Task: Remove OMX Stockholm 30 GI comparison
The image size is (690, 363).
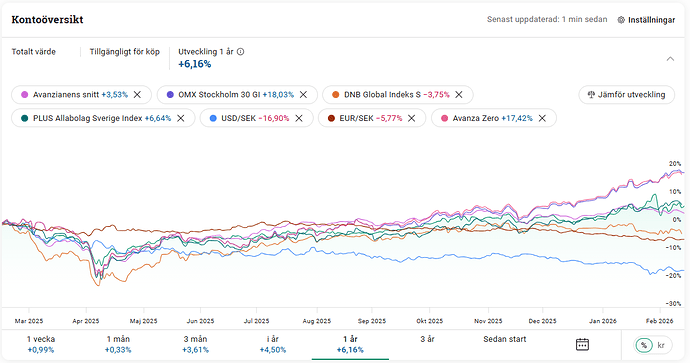Action: [303, 95]
